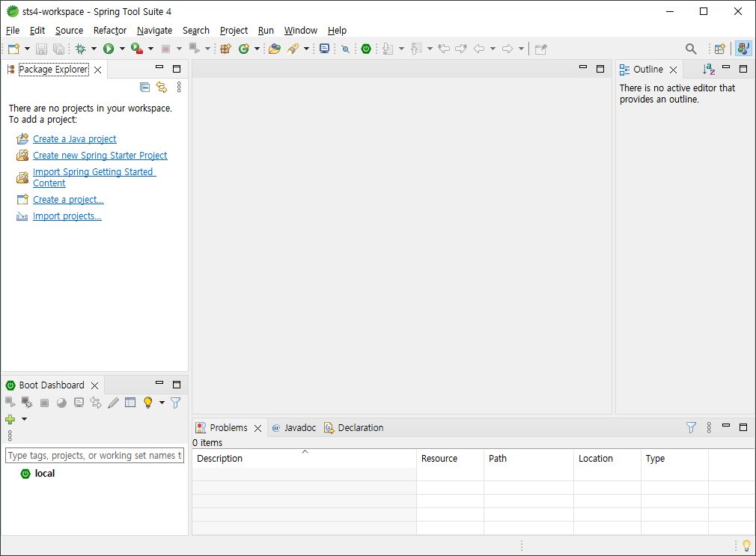Screen dimensions: 756x556
Task: Open the Navigate menu
Action: 154,31
